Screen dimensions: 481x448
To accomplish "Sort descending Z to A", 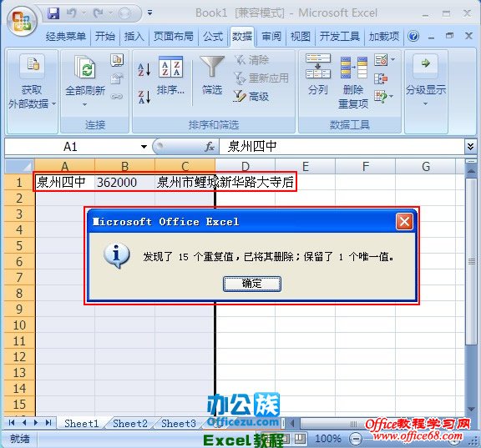I will pyautogui.click(x=144, y=97).
